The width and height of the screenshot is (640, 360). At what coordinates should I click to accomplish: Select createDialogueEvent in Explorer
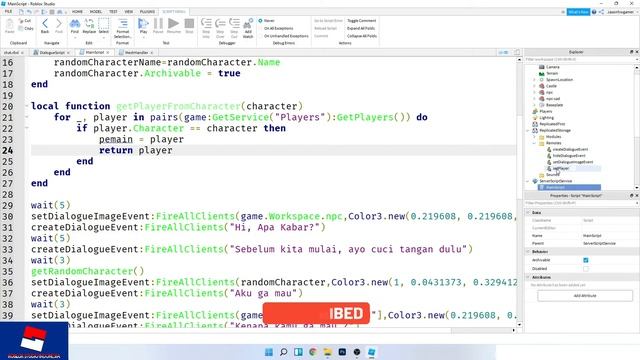click(x=570, y=149)
